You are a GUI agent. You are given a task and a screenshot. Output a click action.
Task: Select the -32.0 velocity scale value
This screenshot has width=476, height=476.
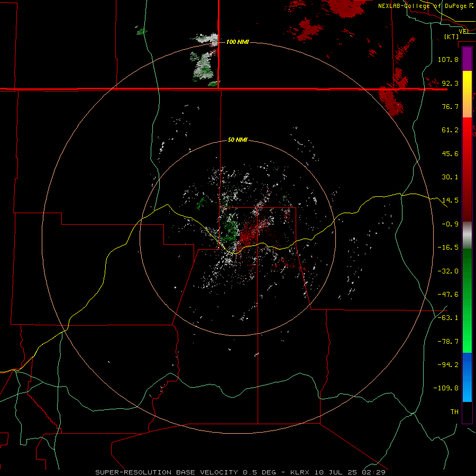pos(448,271)
